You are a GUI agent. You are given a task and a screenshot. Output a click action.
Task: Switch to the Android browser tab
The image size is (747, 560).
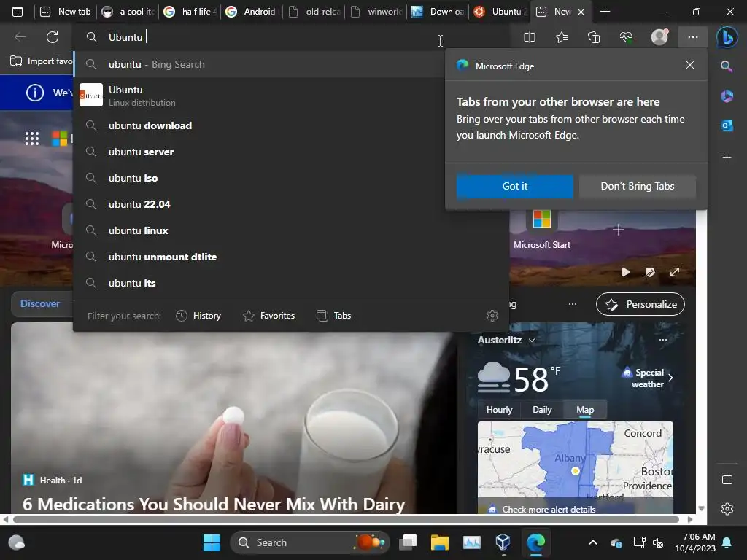pyautogui.click(x=252, y=12)
